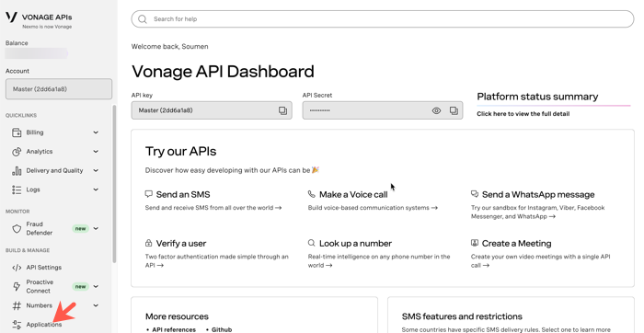Reveal the API Secret with the eye icon
The width and height of the screenshot is (644, 333).
tap(436, 110)
